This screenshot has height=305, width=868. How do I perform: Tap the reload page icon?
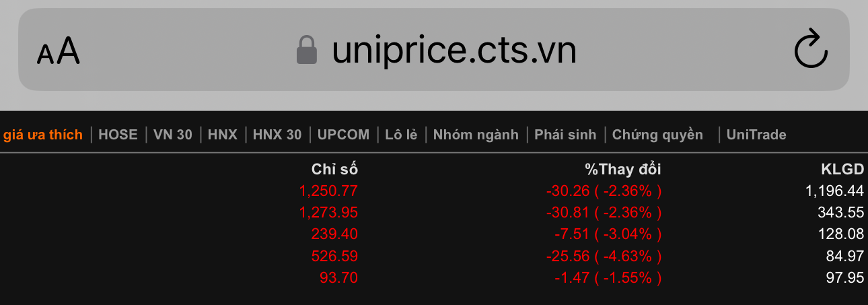click(811, 49)
